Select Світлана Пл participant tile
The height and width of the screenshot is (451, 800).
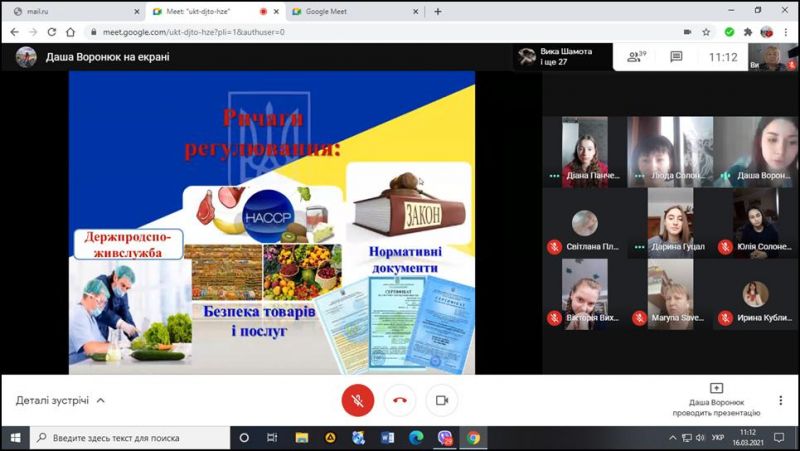click(x=585, y=223)
